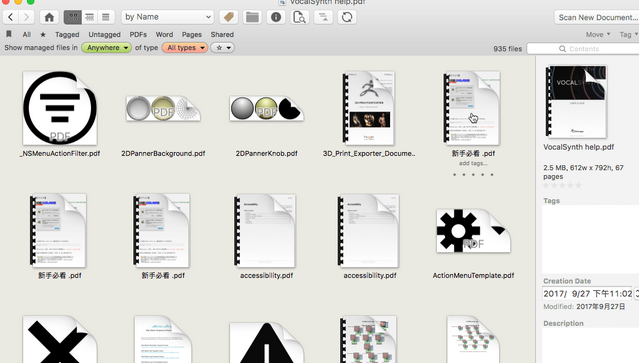Open the info inspector icon

(x=276, y=17)
